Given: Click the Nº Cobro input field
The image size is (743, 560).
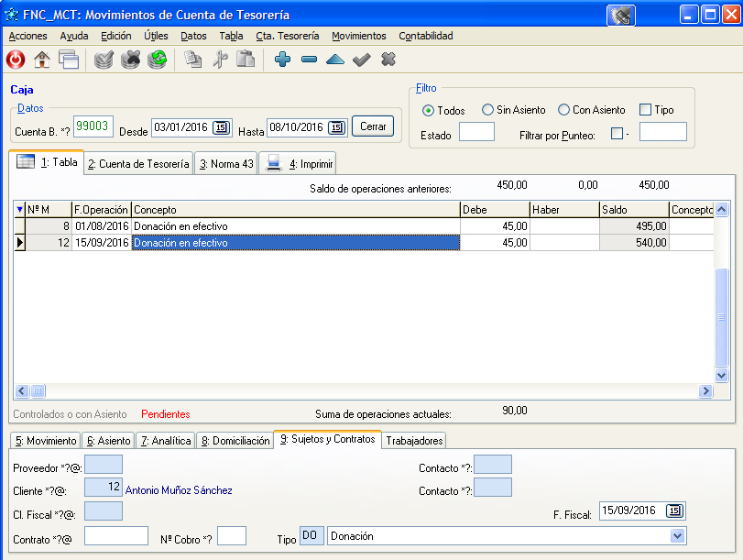Looking at the screenshot, I should tap(232, 536).
